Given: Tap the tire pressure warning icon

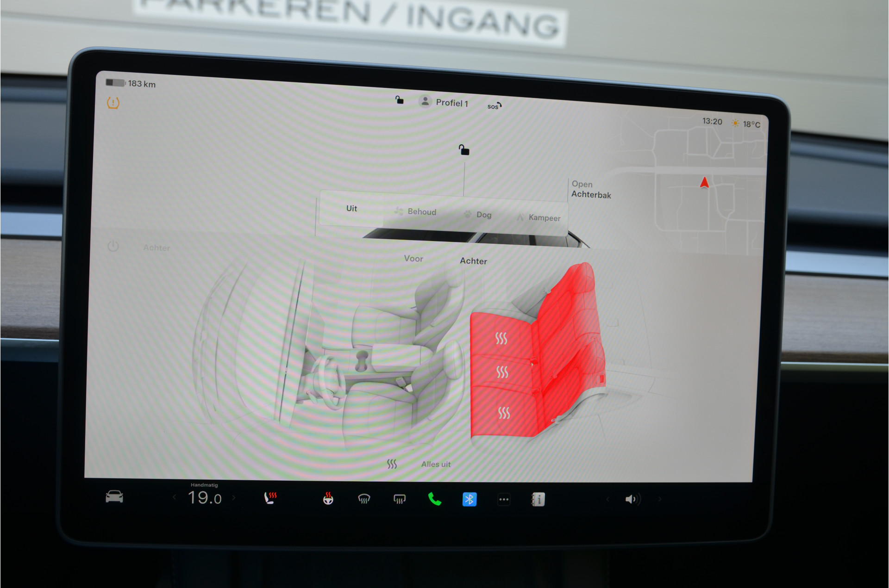Looking at the screenshot, I should click(x=113, y=103).
